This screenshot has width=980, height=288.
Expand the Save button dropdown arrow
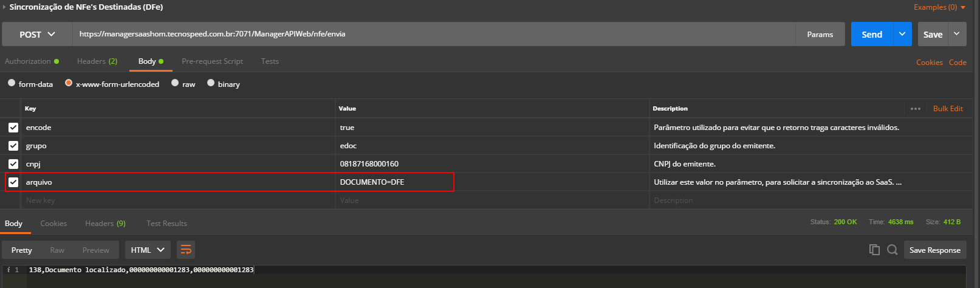(x=957, y=35)
